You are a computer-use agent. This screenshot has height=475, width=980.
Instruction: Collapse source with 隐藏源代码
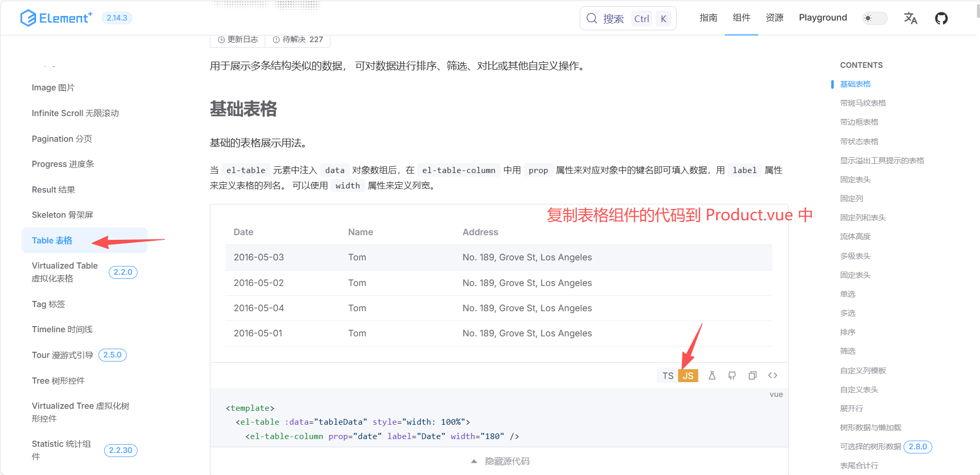[x=500, y=461]
